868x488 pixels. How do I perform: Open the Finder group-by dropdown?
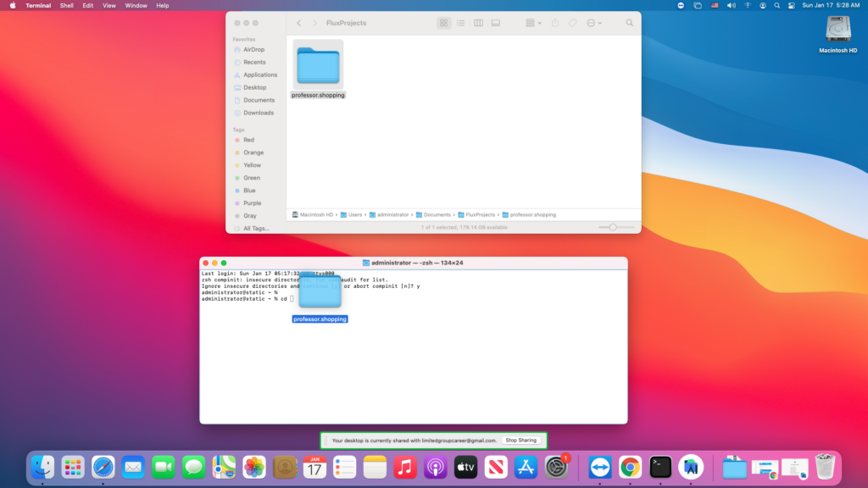coord(534,23)
